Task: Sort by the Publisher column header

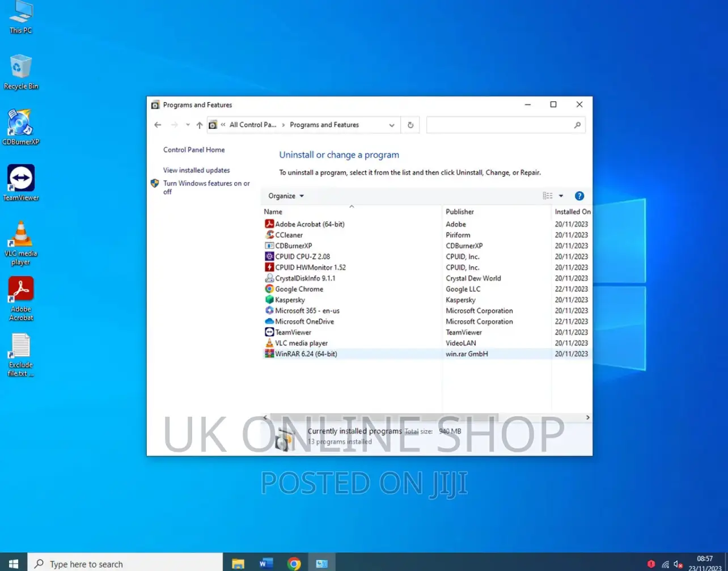Action: [x=497, y=212]
